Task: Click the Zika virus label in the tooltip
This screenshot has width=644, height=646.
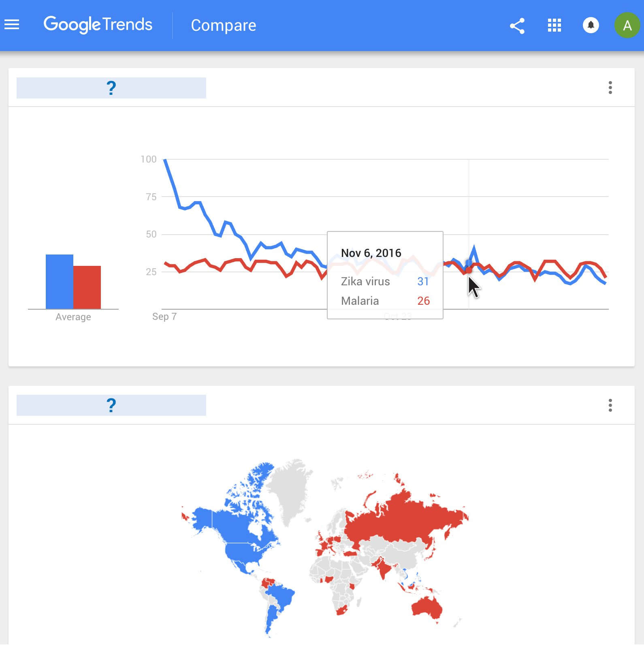Action: click(x=365, y=281)
